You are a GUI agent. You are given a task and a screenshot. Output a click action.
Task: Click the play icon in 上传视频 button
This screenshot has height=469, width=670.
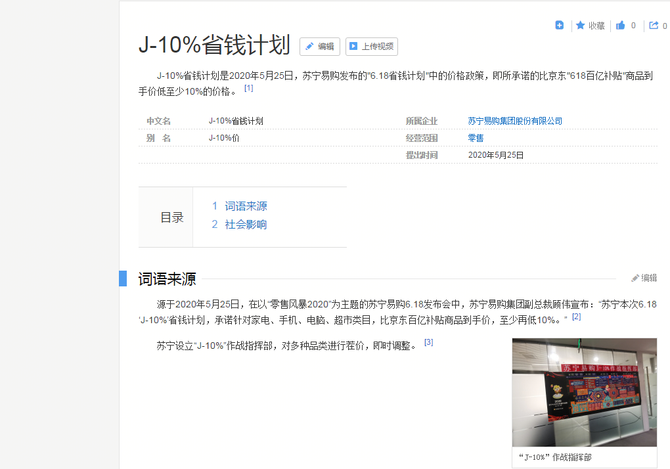pos(354,47)
